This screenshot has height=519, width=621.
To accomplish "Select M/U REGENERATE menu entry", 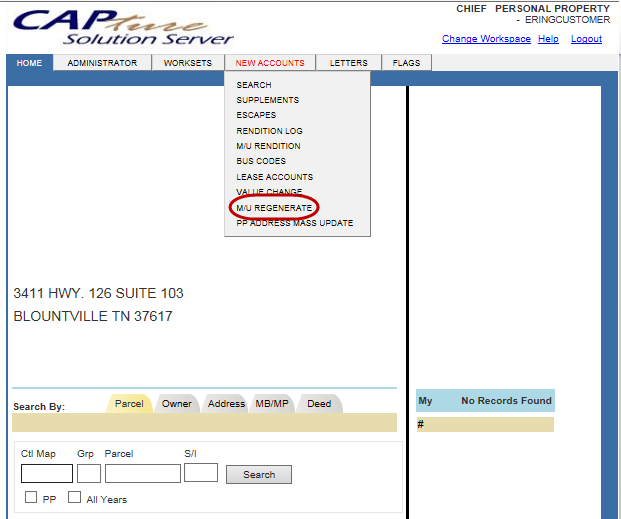I will coord(274,208).
